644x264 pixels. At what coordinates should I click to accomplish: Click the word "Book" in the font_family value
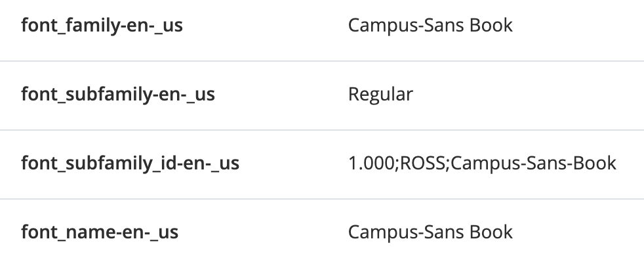pos(492,26)
